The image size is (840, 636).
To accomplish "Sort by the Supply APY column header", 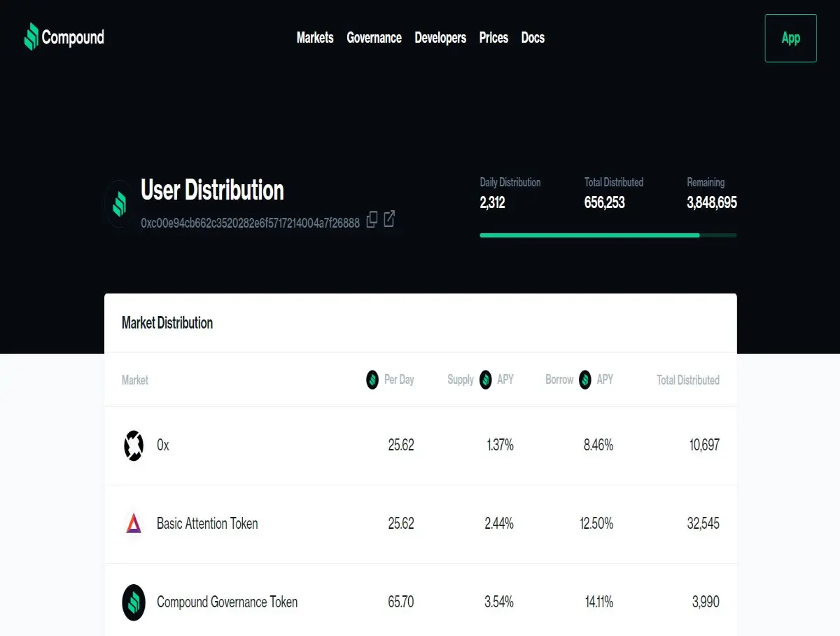I will pos(481,380).
